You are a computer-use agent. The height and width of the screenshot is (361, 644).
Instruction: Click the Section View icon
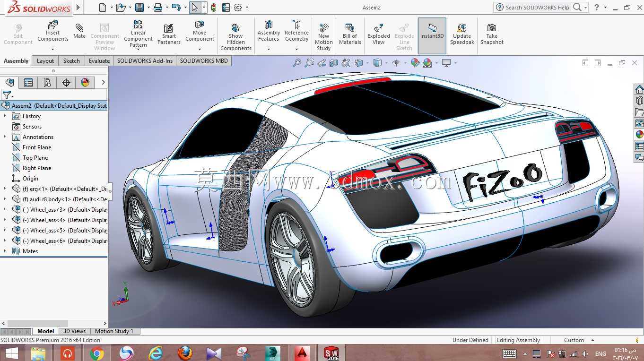click(334, 63)
